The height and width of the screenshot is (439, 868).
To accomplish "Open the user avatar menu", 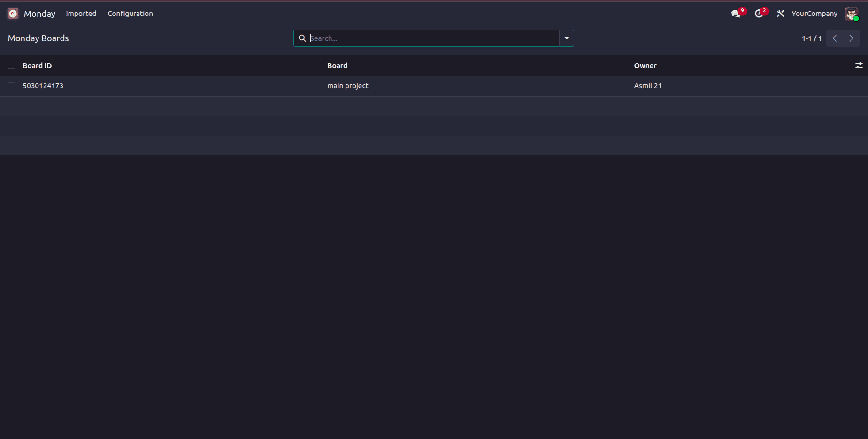I will pos(852,14).
